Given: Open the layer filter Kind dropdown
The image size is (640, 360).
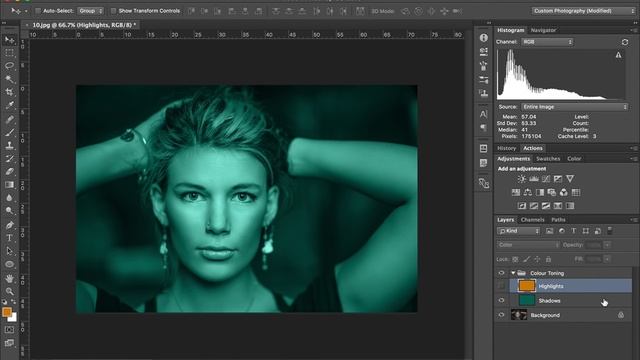Looking at the screenshot, I should 519,231.
